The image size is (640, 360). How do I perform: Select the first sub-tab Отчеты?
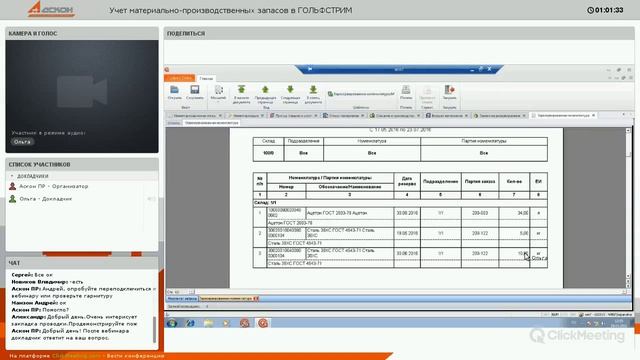coord(174,123)
